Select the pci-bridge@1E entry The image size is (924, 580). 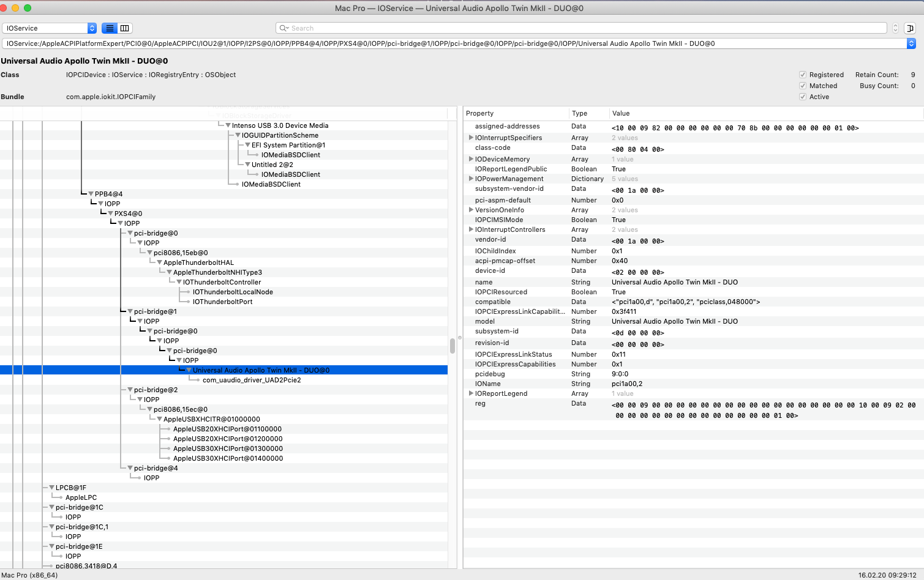pos(79,546)
